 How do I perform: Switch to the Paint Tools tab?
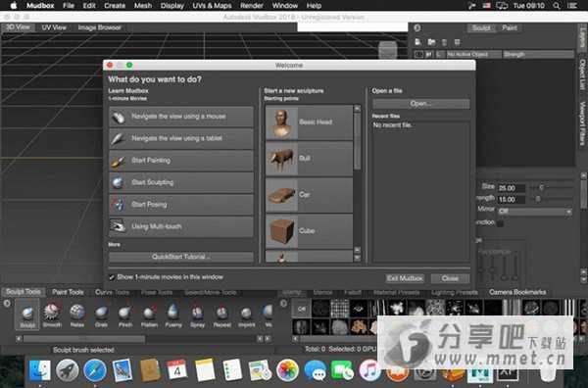68,292
